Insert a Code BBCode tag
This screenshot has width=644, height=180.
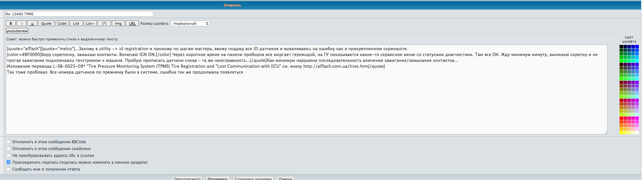[62, 23]
